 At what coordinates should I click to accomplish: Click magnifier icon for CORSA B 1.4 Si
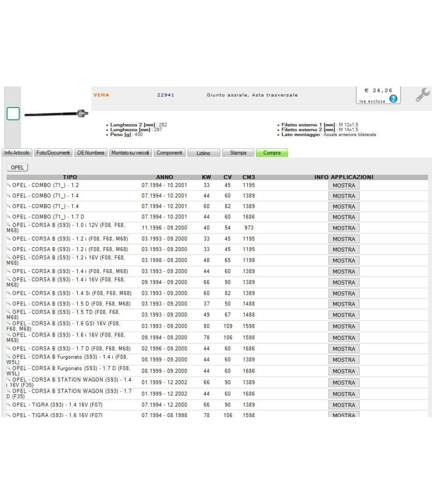click(x=9, y=293)
